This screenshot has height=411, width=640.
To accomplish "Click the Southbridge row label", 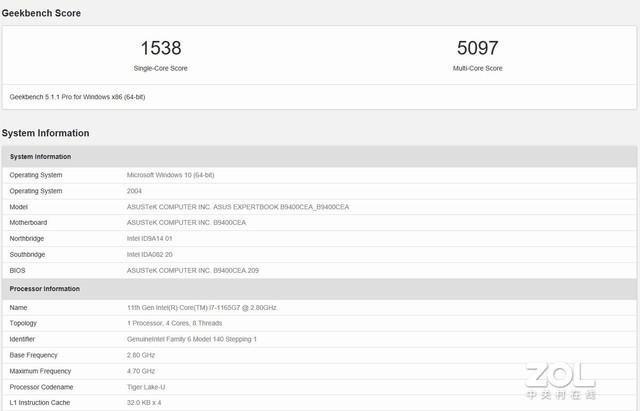I will pos(27,254).
